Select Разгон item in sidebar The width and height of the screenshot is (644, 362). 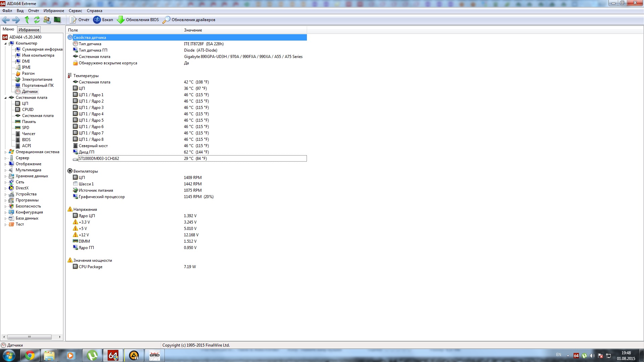[28, 73]
